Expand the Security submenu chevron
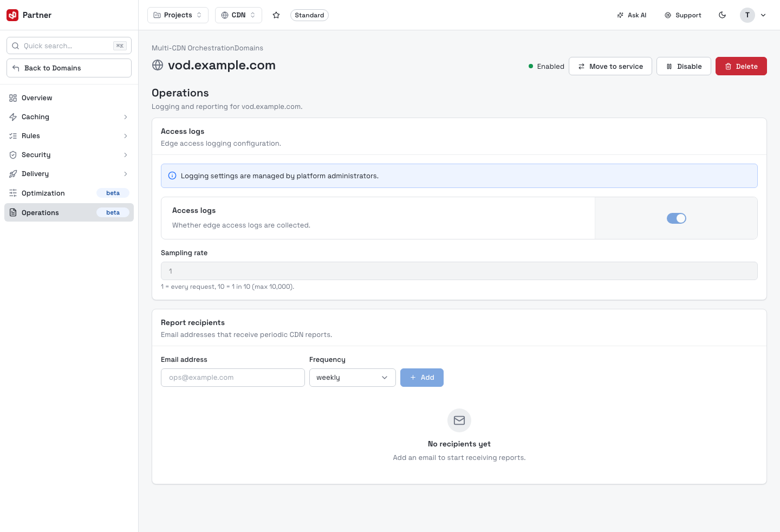 click(x=126, y=155)
